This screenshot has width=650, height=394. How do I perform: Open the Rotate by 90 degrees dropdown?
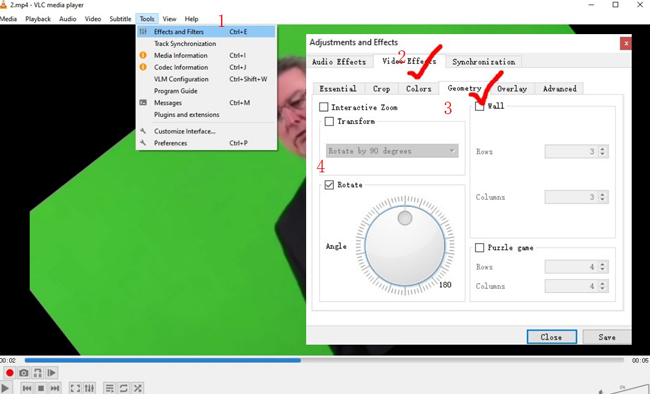point(392,151)
